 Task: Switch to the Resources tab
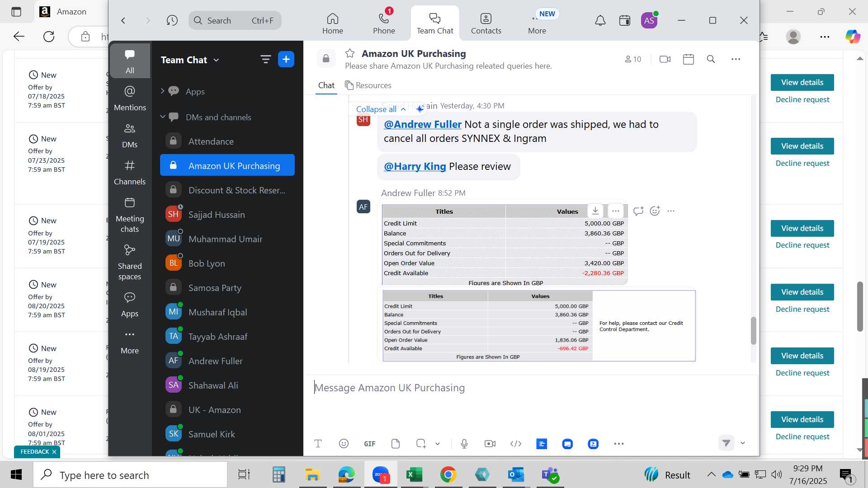click(x=368, y=85)
